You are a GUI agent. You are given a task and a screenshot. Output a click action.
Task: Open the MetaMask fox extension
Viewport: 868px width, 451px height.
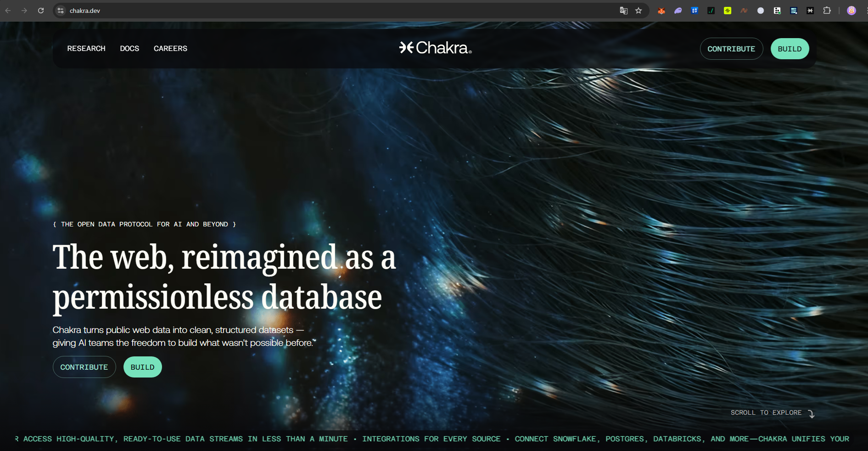(x=661, y=11)
